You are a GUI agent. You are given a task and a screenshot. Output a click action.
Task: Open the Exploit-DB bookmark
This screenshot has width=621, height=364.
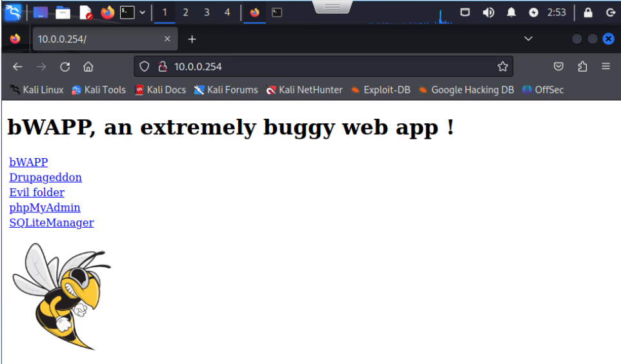pyautogui.click(x=381, y=90)
